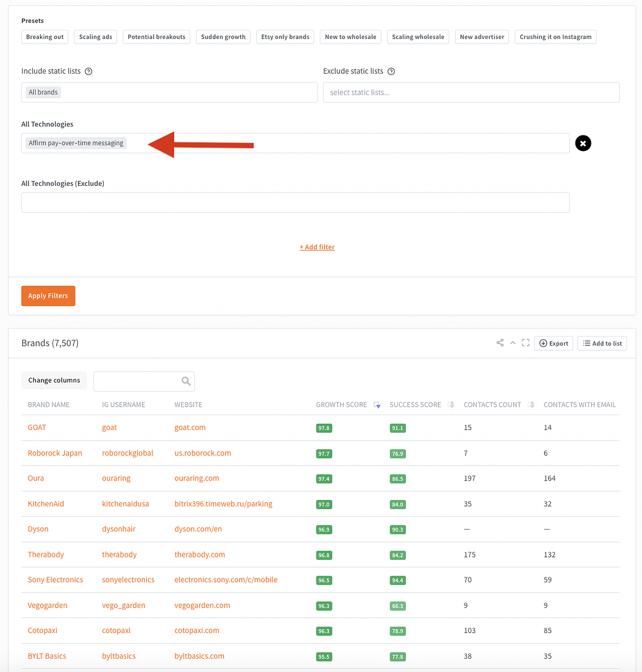Sort by the Growth Score sort icon
The height and width of the screenshot is (672, 642).
[x=377, y=405]
